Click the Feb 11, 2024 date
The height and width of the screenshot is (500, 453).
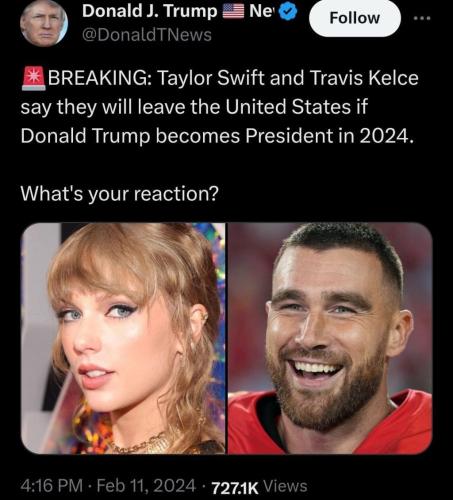click(x=146, y=486)
